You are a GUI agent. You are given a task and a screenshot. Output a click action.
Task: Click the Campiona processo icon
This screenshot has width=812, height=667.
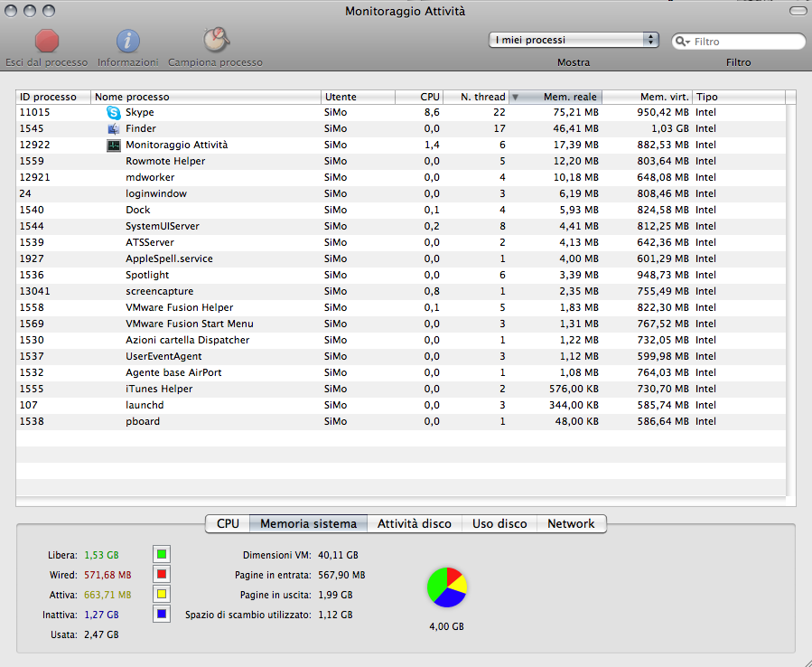pyautogui.click(x=216, y=40)
